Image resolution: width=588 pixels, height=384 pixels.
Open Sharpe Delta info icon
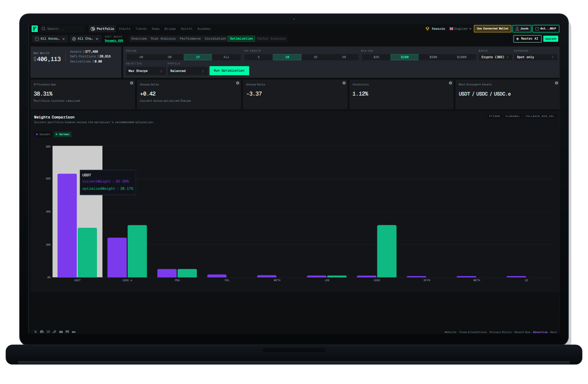tap(238, 83)
